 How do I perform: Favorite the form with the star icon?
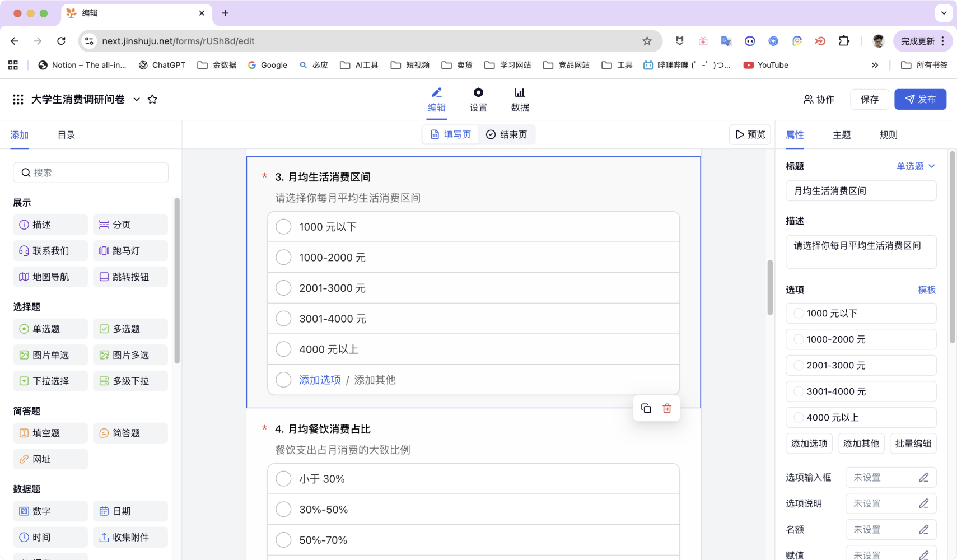click(x=152, y=99)
